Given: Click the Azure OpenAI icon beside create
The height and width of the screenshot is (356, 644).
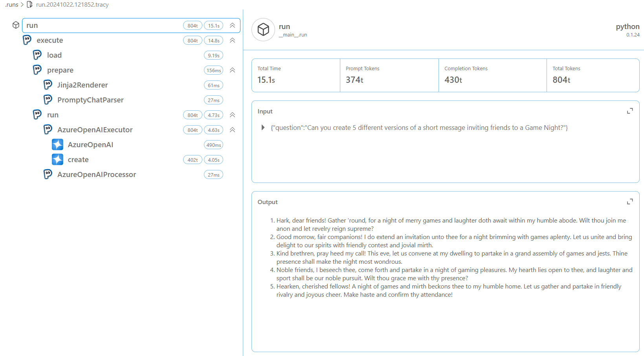Looking at the screenshot, I should coord(58,160).
